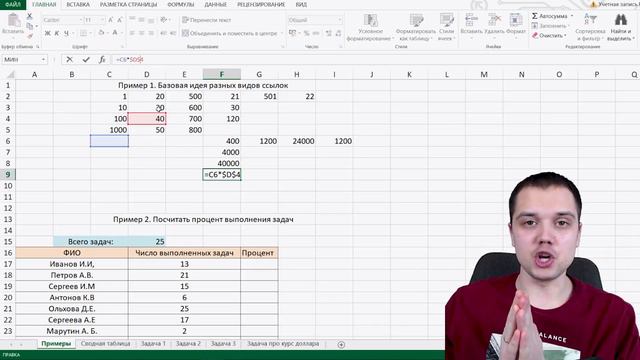The height and width of the screenshot is (360, 640).
Task: Select column header F
Action: tap(222, 74)
